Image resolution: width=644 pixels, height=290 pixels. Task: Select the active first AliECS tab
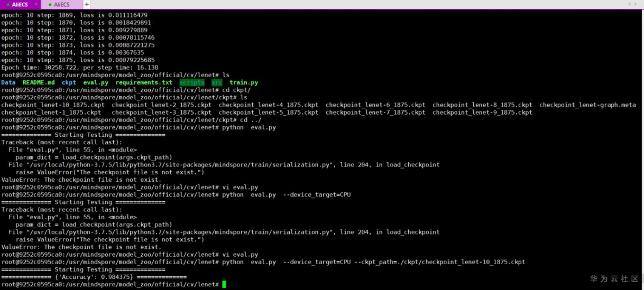coord(20,4)
